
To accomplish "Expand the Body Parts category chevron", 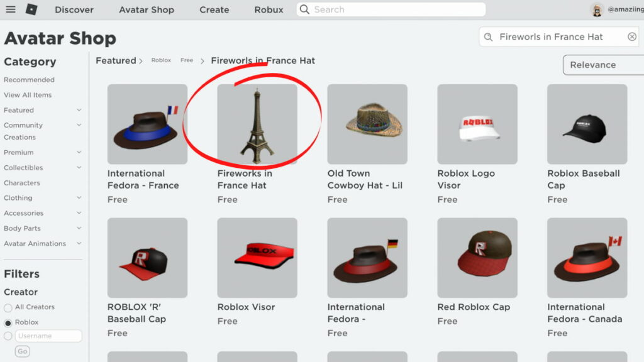I will coord(79,228).
